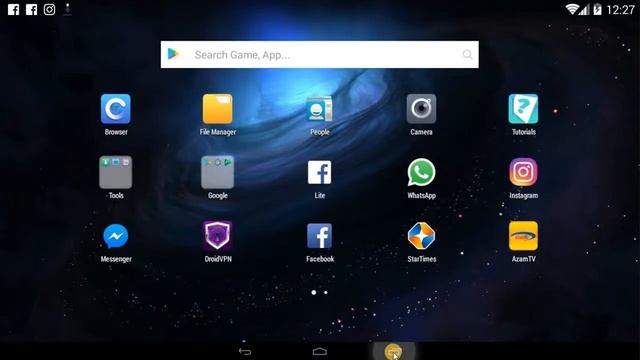Image resolution: width=640 pixels, height=360 pixels.
Task: Open second Facebook notification icon in status bar
Action: coord(31,9)
